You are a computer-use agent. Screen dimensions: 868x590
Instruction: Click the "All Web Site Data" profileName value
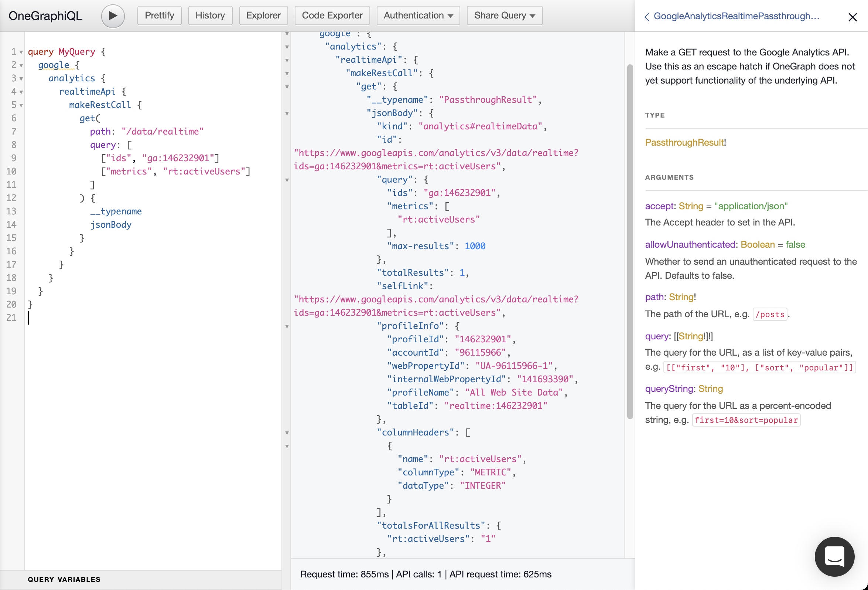513,392
